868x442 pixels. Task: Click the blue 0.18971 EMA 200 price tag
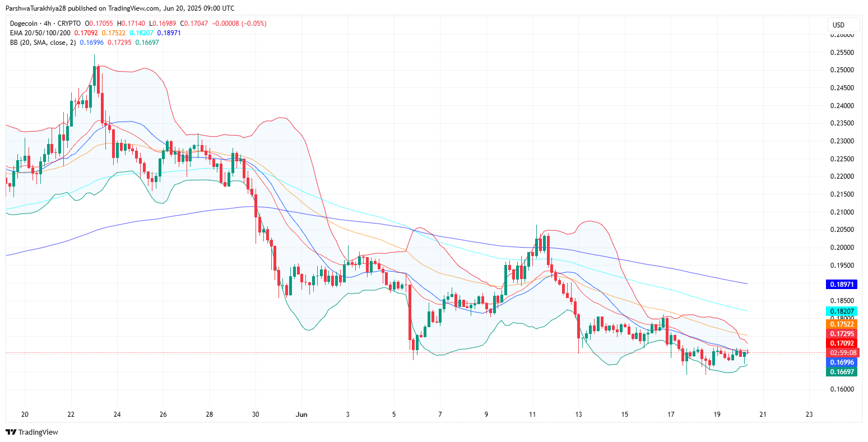pos(842,285)
